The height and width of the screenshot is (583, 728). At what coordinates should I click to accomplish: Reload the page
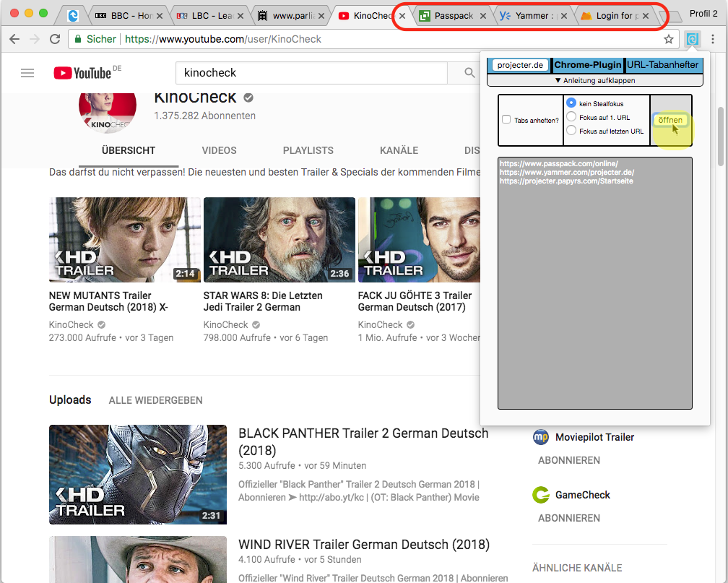(x=55, y=39)
